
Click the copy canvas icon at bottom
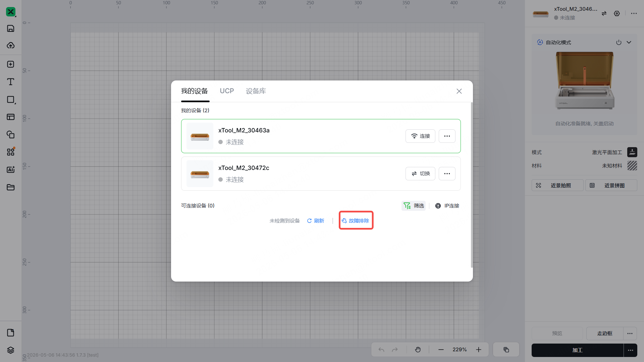coord(506,350)
